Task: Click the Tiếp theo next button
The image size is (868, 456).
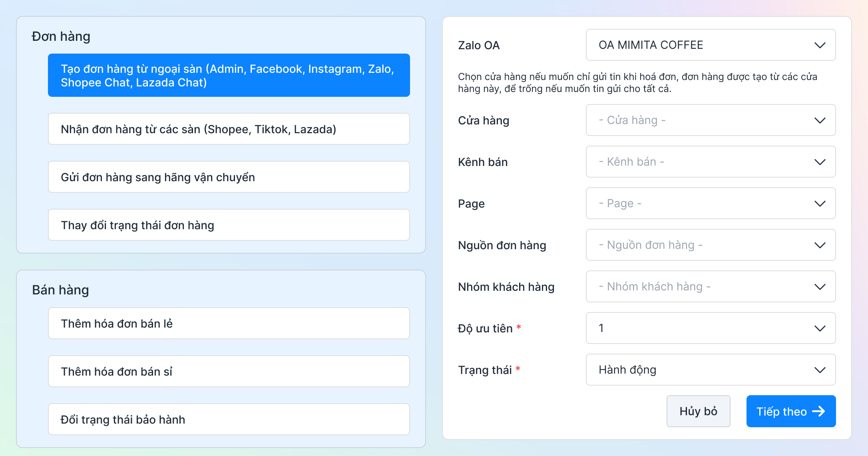Action: (x=790, y=412)
